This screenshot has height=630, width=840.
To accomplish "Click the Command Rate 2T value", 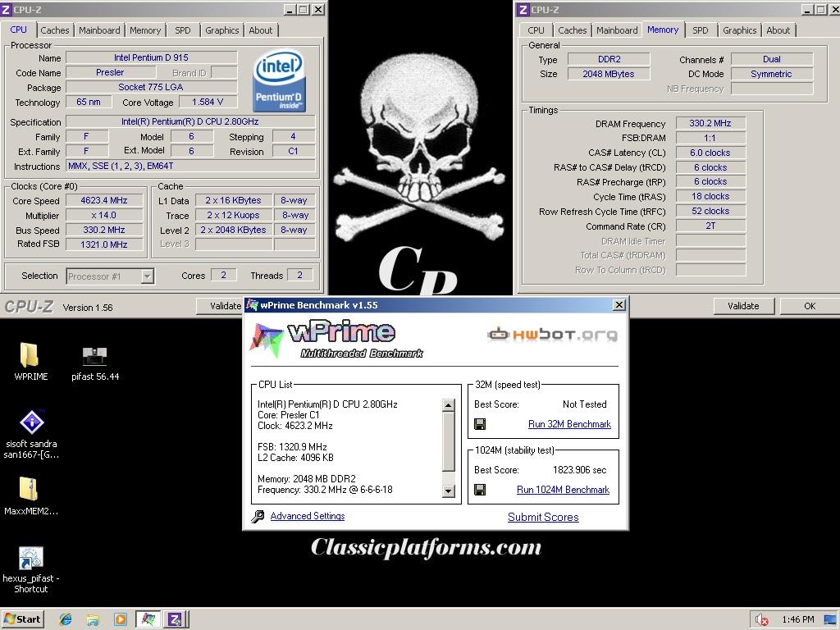I will tap(710, 226).
